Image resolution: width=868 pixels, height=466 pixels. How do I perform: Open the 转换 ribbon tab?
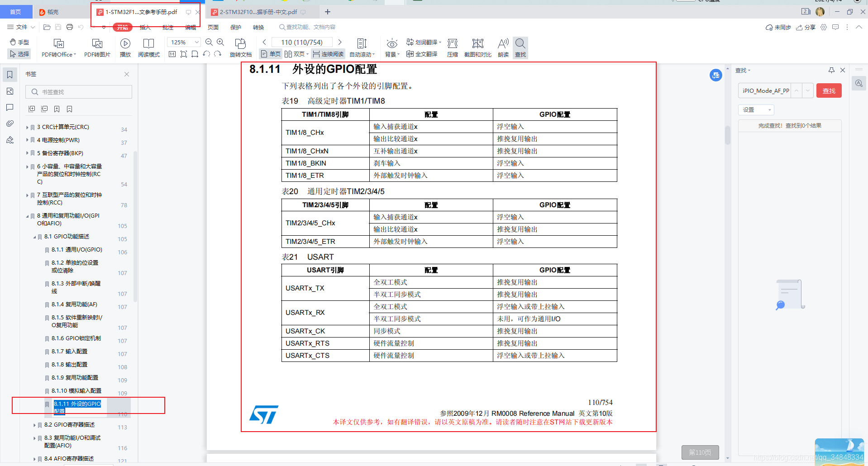coord(258,27)
